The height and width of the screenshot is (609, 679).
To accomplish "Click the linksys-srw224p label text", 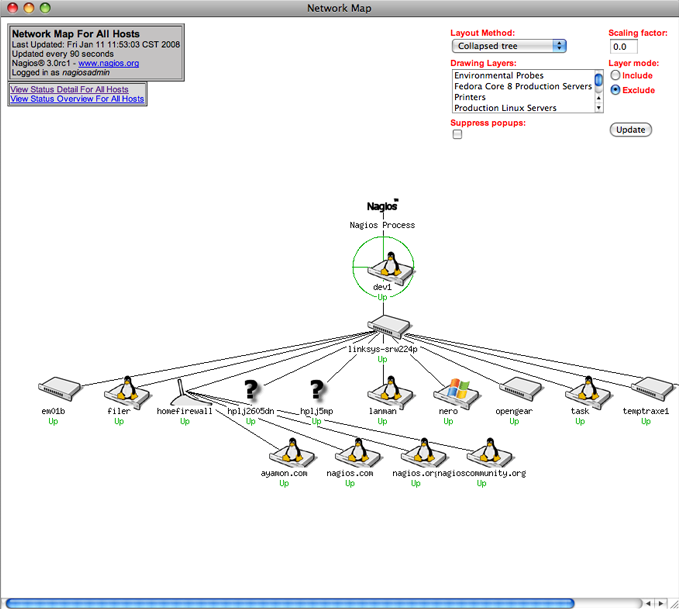I will (382, 349).
